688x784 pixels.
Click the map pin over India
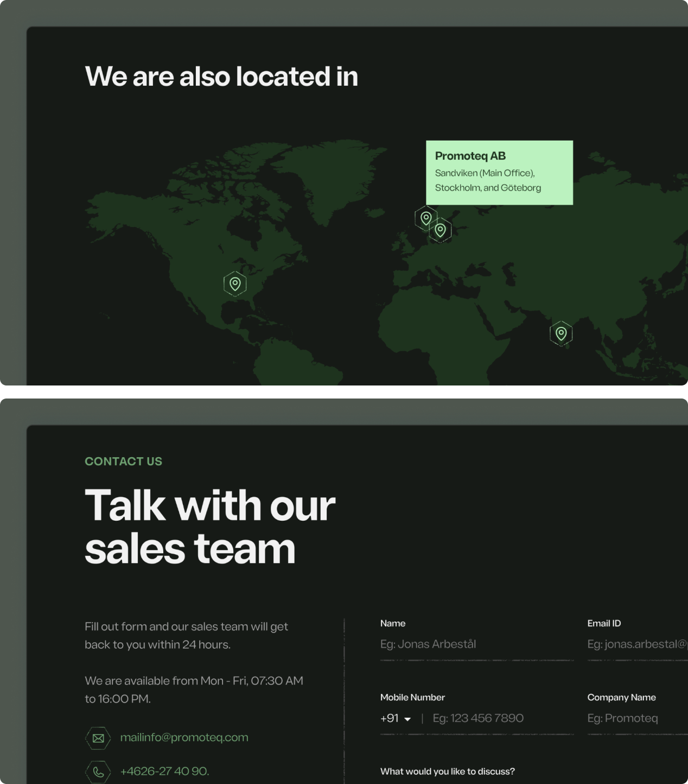(561, 333)
